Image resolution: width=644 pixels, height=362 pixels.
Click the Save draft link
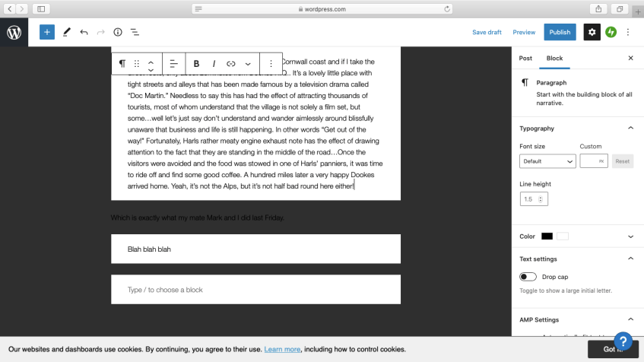tap(487, 32)
